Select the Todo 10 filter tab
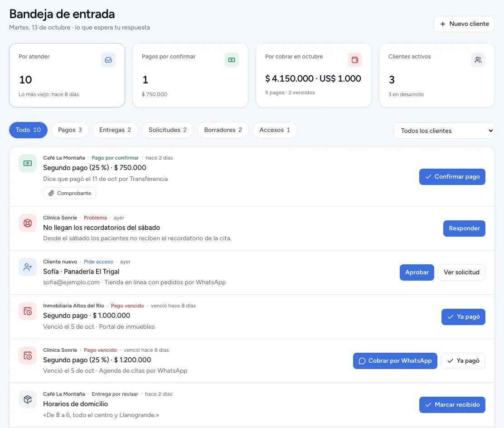This screenshot has width=504, height=428. [x=28, y=130]
